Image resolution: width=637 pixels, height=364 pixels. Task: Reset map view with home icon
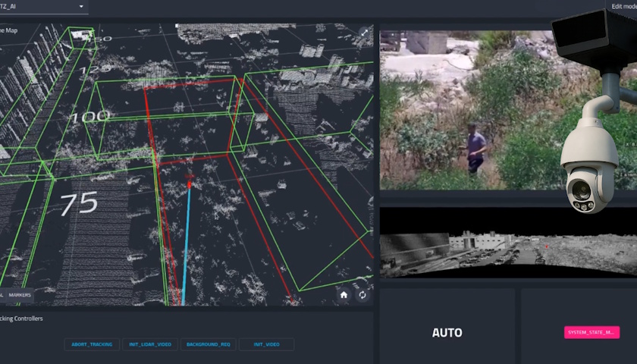click(x=344, y=295)
